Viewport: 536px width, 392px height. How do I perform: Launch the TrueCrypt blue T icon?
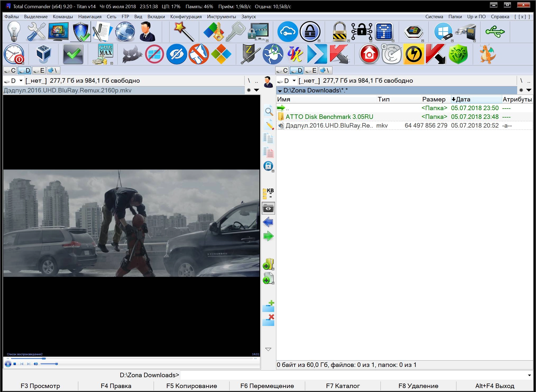click(x=384, y=31)
